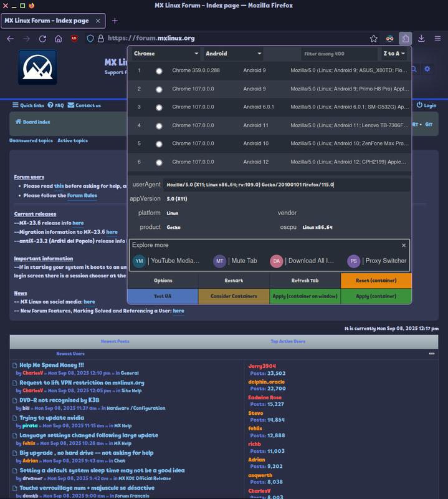448x499 pixels.
Task: Open the Z to A sort dropdown
Action: [394, 54]
